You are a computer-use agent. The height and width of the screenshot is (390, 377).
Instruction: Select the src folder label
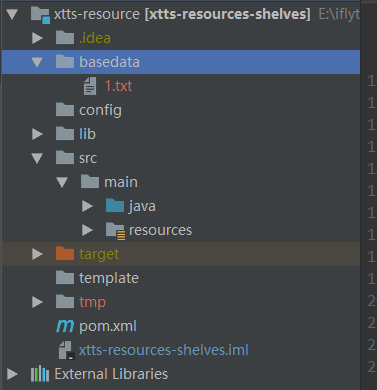pyautogui.click(x=88, y=158)
